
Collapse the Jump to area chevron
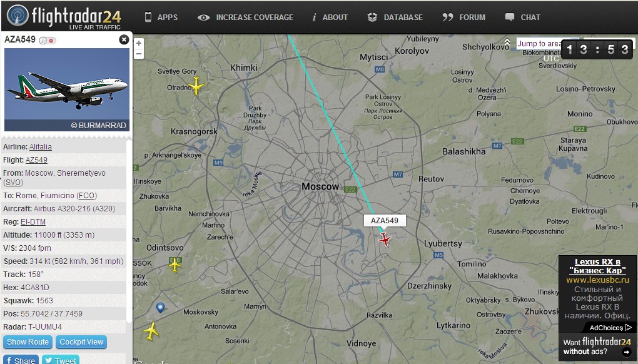coord(507,43)
